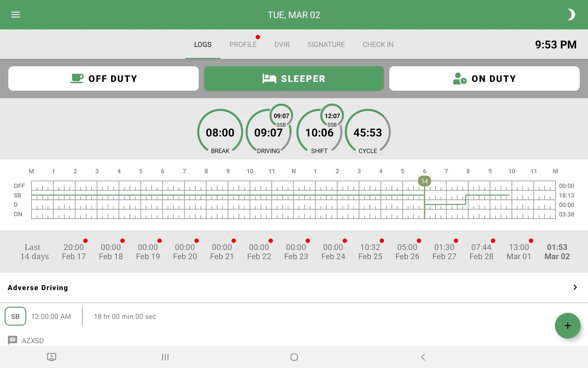
Task: Switch status to Off Duty
Action: pos(104,79)
